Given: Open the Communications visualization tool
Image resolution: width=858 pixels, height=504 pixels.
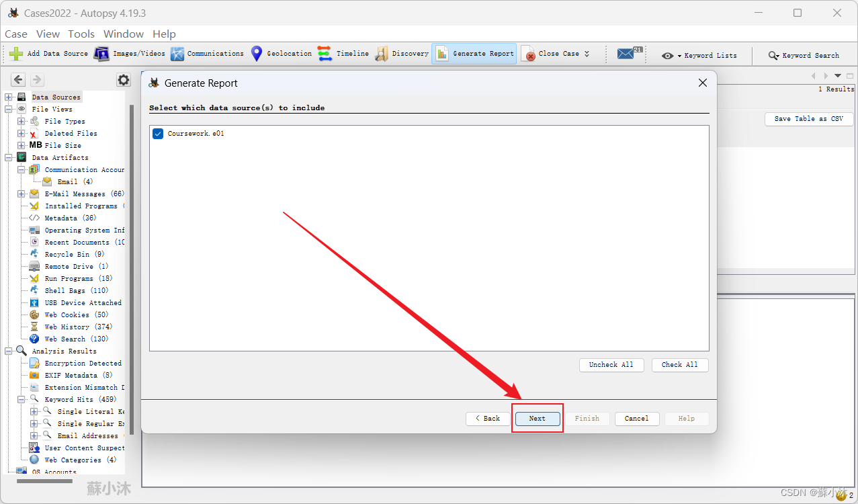Looking at the screenshot, I should click(207, 54).
